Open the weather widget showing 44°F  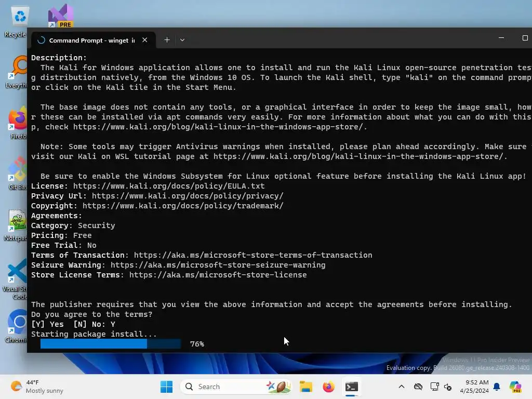click(37, 387)
